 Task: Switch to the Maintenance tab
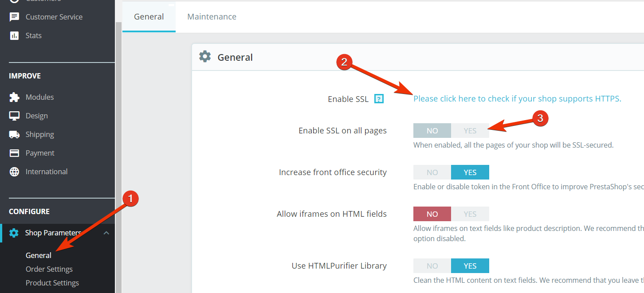212,17
